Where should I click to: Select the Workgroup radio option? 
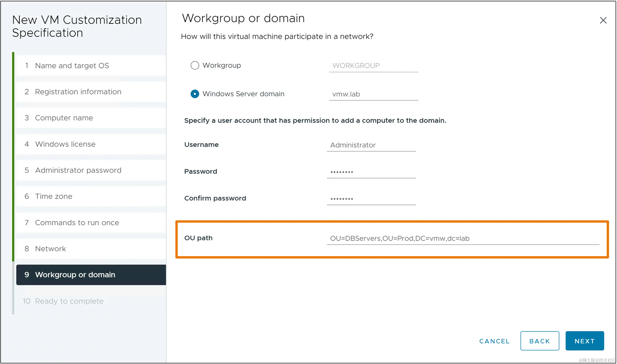pos(195,65)
